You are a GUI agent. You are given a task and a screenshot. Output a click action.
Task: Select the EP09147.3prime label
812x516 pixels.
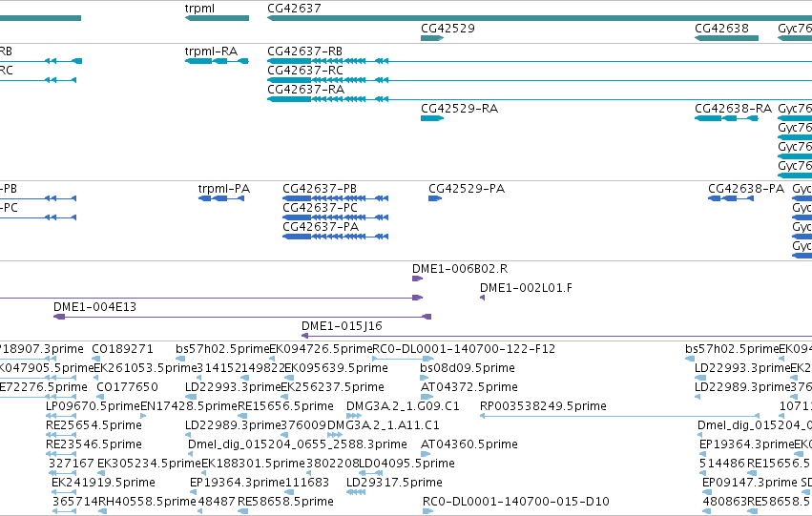750,484
